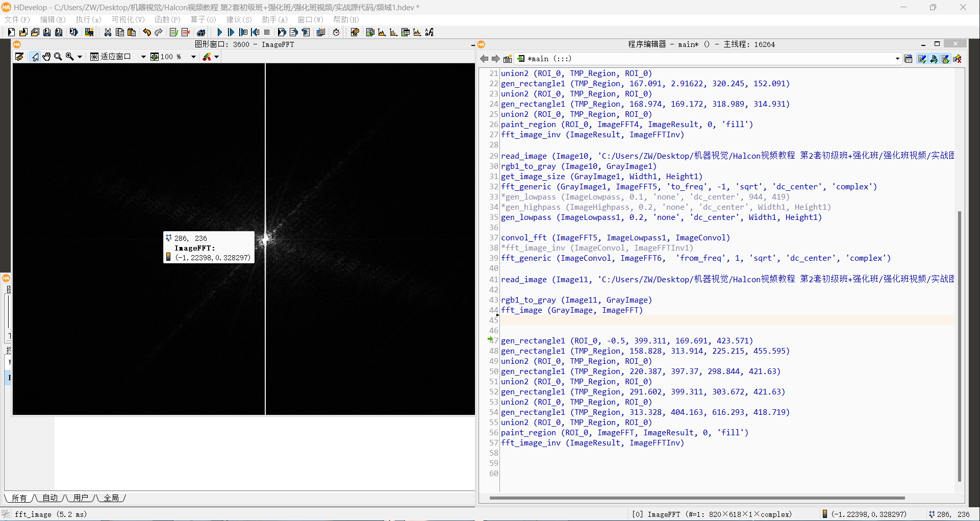Click the Stop program execution icon

267,32
